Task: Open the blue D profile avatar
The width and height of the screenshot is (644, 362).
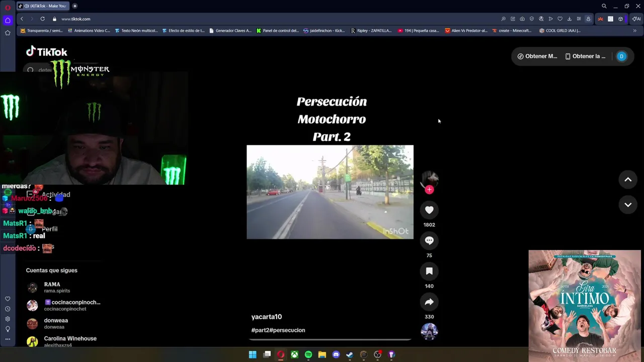Action: click(621, 56)
